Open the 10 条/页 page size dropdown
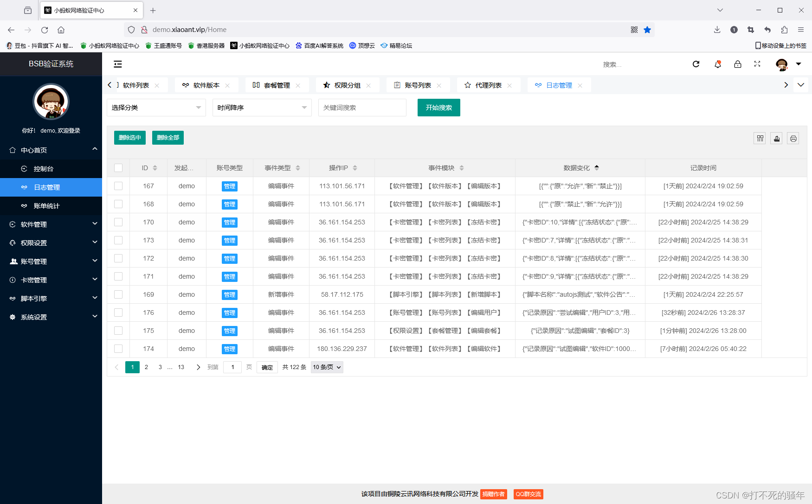The width and height of the screenshot is (812, 504). tap(327, 367)
